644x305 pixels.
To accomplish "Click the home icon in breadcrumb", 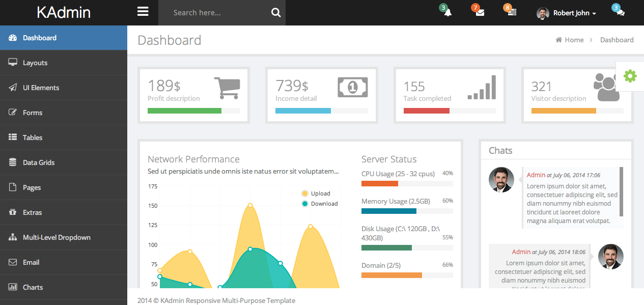I will tap(558, 40).
